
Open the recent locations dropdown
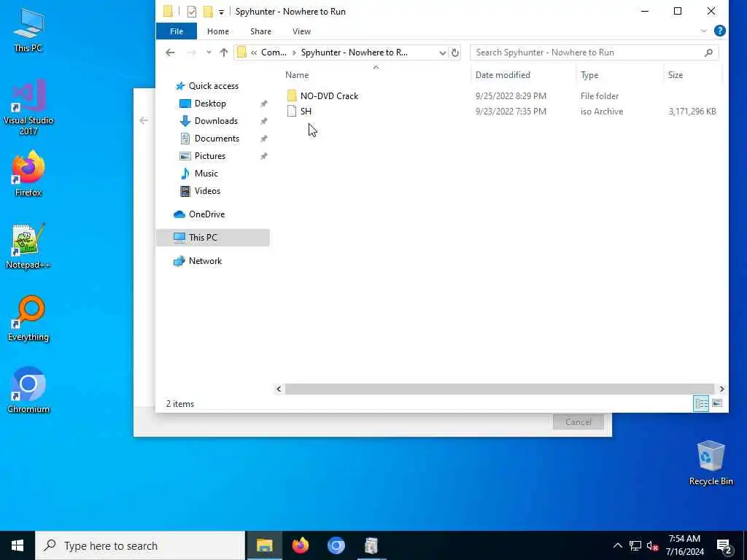pyautogui.click(x=208, y=52)
